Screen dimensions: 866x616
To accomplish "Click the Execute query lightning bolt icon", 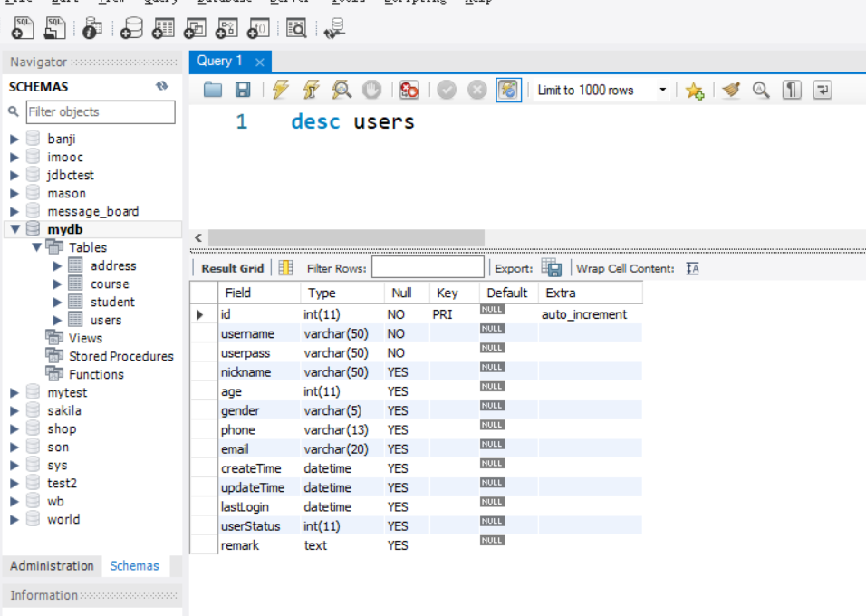I will pos(281,90).
